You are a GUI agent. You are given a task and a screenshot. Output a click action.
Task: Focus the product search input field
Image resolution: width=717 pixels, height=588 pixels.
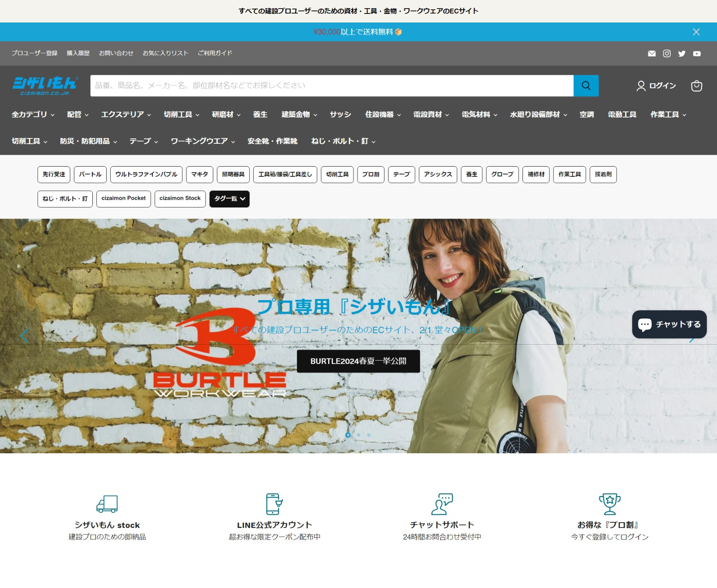coord(332,86)
